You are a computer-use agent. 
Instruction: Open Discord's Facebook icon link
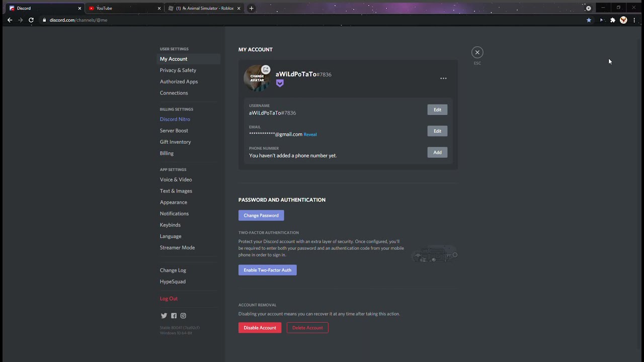(174, 316)
